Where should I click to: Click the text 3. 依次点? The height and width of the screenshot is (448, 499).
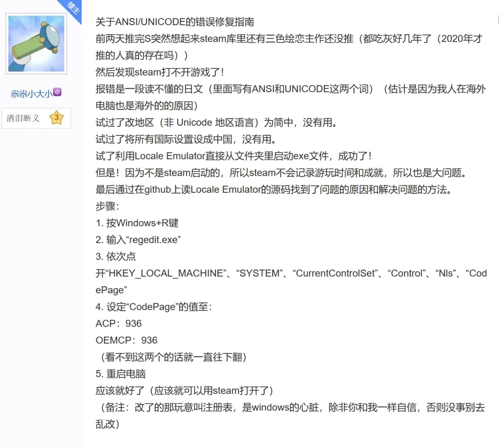116,256
